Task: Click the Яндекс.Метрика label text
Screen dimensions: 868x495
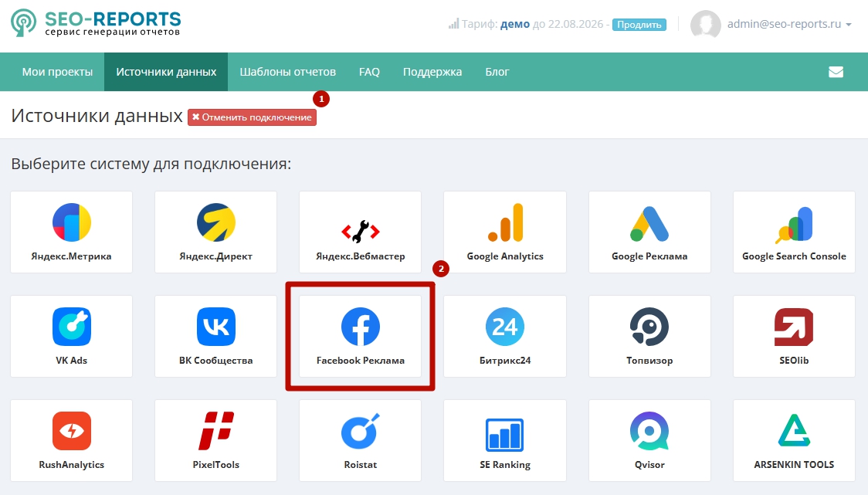Action: point(71,256)
